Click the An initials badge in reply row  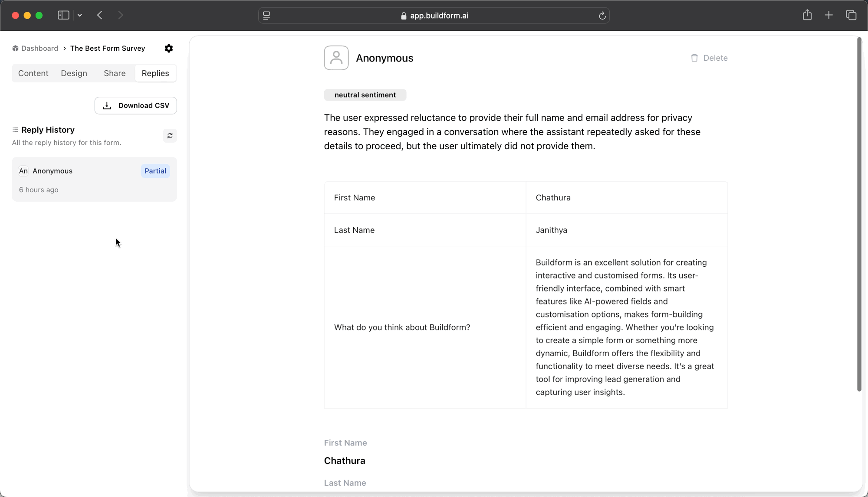click(x=23, y=171)
